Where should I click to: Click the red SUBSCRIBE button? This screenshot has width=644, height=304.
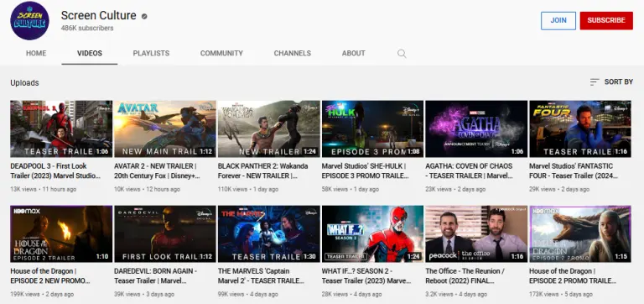pos(606,20)
